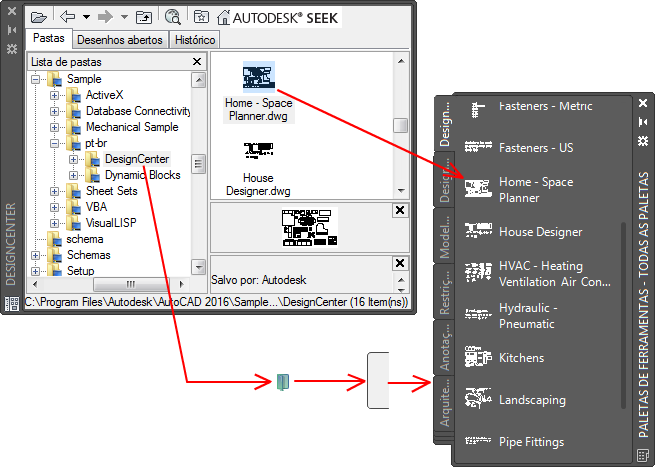The height and width of the screenshot is (469, 657).
Task: Open the Back history dropdown arrow
Action: coord(86,17)
